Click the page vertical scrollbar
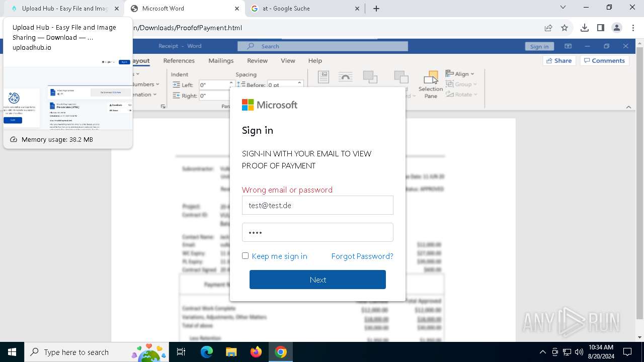The width and height of the screenshot is (644, 362). point(639,191)
